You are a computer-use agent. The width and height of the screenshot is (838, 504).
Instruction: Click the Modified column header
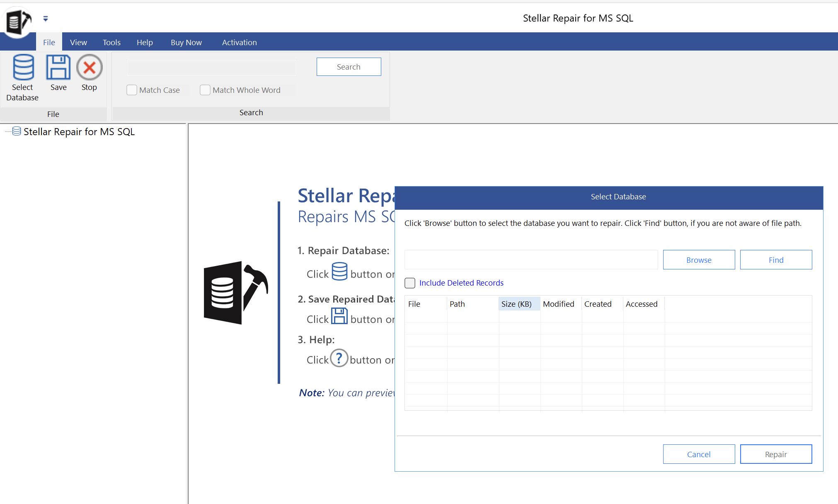click(561, 304)
